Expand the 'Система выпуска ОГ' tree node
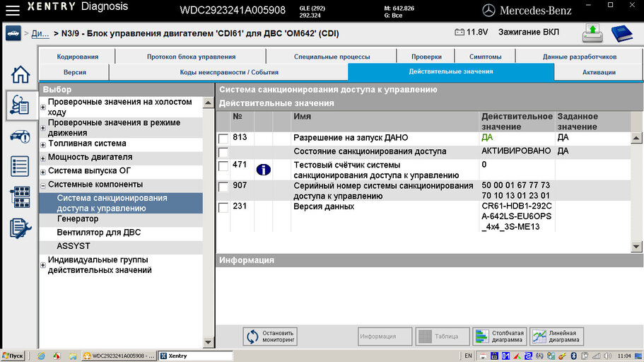The height and width of the screenshot is (362, 644). coord(42,172)
